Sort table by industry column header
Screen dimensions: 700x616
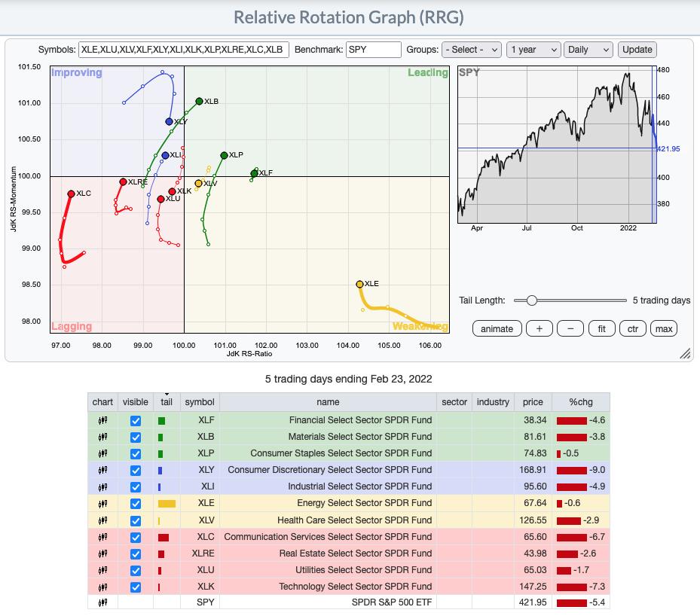pos(493,402)
